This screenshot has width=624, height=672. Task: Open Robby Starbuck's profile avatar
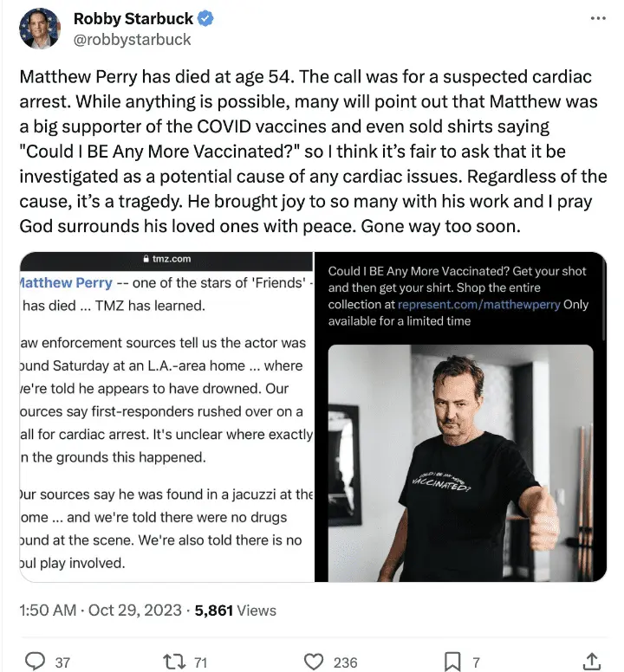point(39,29)
